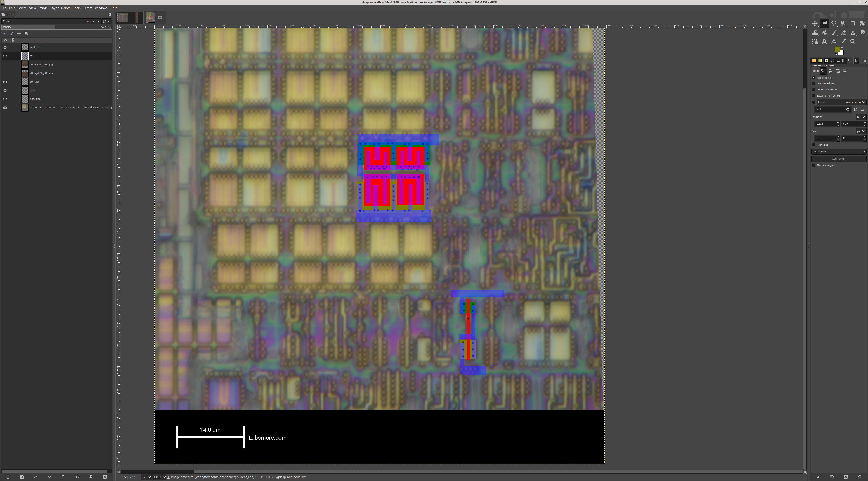Duplicate the current layer
The image size is (868, 481).
point(63,477)
